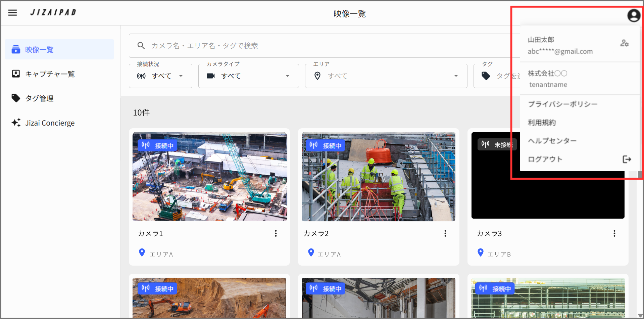Open account settings icon beside 山田太郎
Viewport: 644px width, 319px height.
pyautogui.click(x=624, y=43)
